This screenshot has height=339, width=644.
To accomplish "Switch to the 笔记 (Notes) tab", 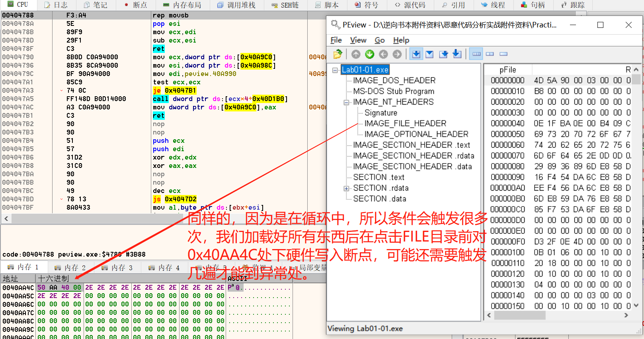I will pyautogui.click(x=96, y=5).
